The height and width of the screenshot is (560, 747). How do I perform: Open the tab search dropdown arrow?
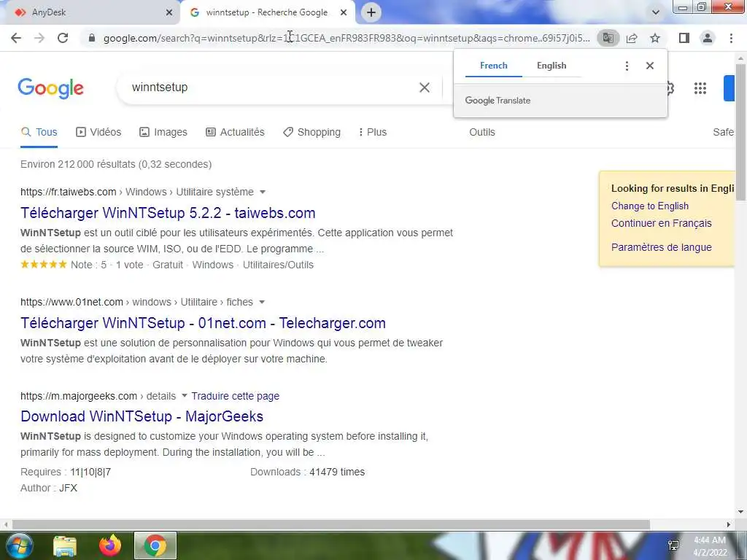tap(656, 12)
